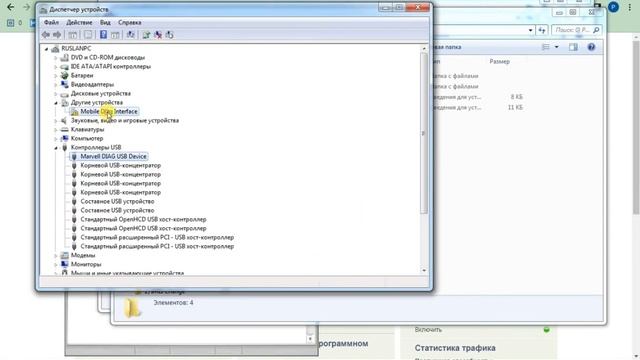Collapse the Другие устройства node
The height and width of the screenshot is (360, 640).
[x=56, y=102]
